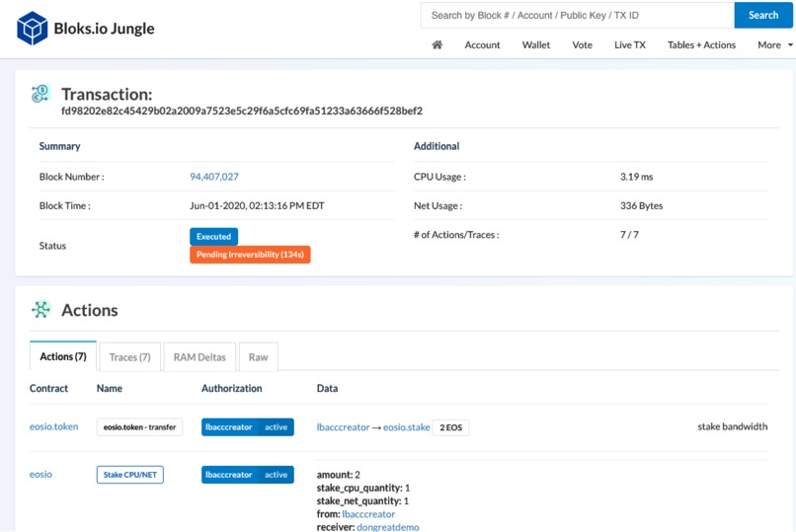
Task: Click the Bloks.io cube logo
Action: click(x=32, y=29)
